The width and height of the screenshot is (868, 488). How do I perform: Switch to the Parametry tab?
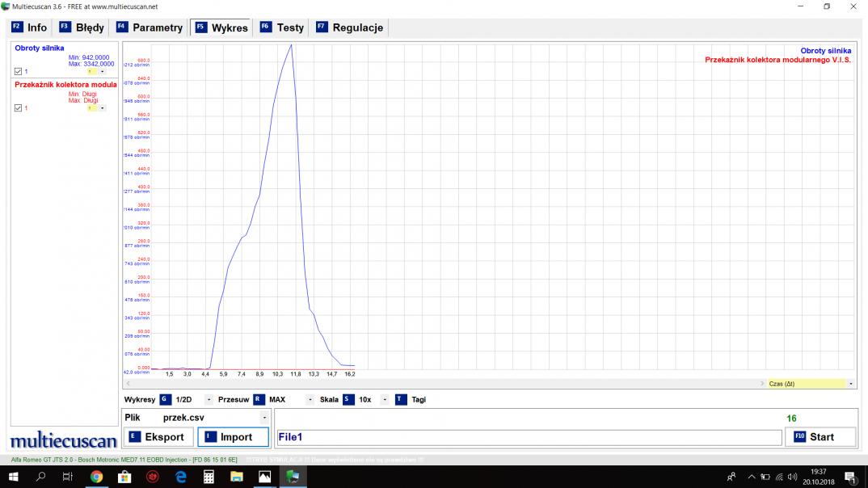[x=150, y=27]
